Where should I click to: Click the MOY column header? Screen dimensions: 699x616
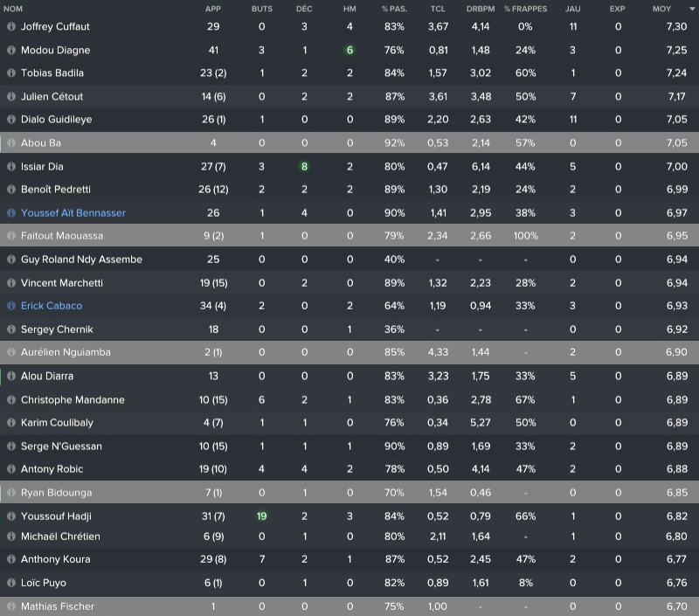coord(661,8)
